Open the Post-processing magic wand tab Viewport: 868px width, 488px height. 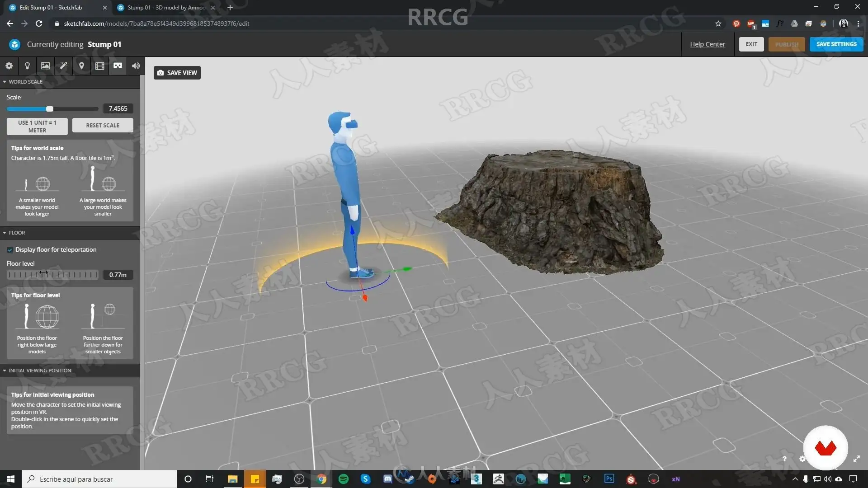tap(63, 66)
